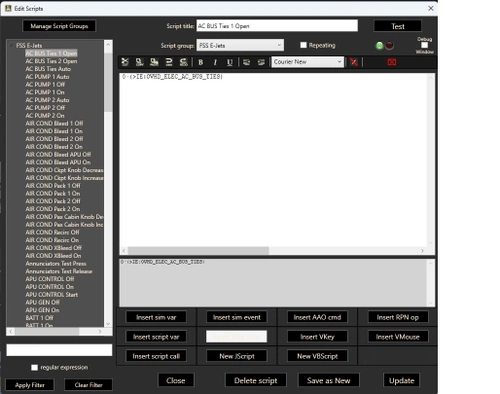Click the toolbar icon just left of the font dropdown

coord(261,62)
